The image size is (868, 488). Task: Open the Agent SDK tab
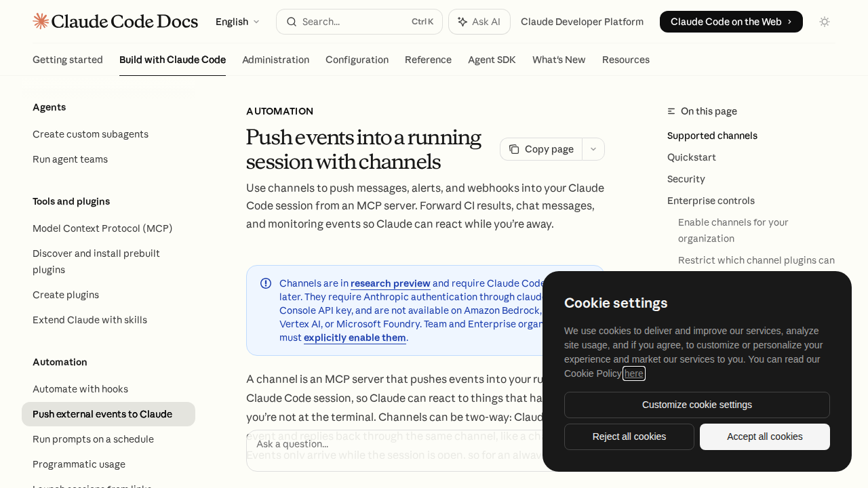click(492, 60)
